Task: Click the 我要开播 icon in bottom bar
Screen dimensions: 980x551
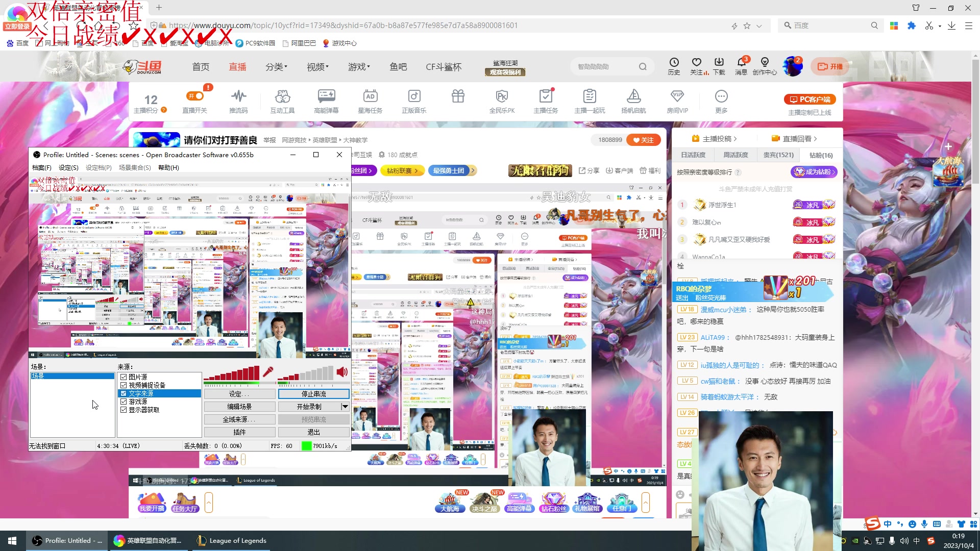Action: point(152,503)
